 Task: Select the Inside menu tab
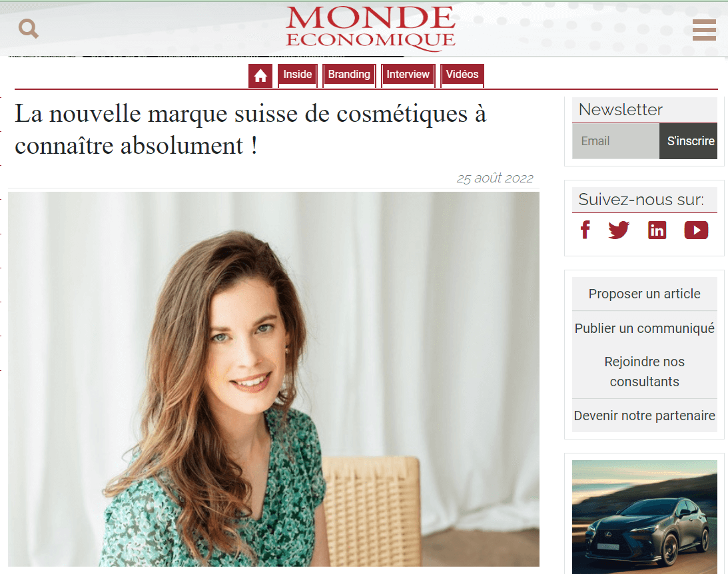[298, 75]
